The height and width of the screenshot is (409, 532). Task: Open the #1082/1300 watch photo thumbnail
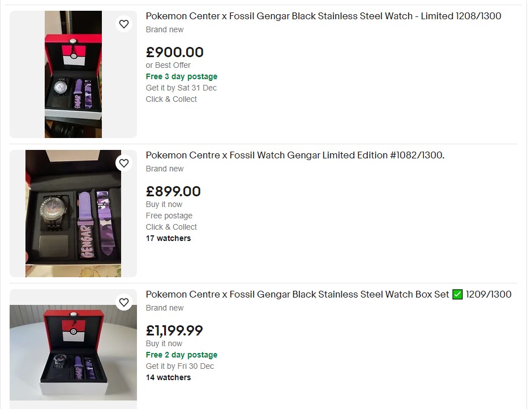pos(73,213)
